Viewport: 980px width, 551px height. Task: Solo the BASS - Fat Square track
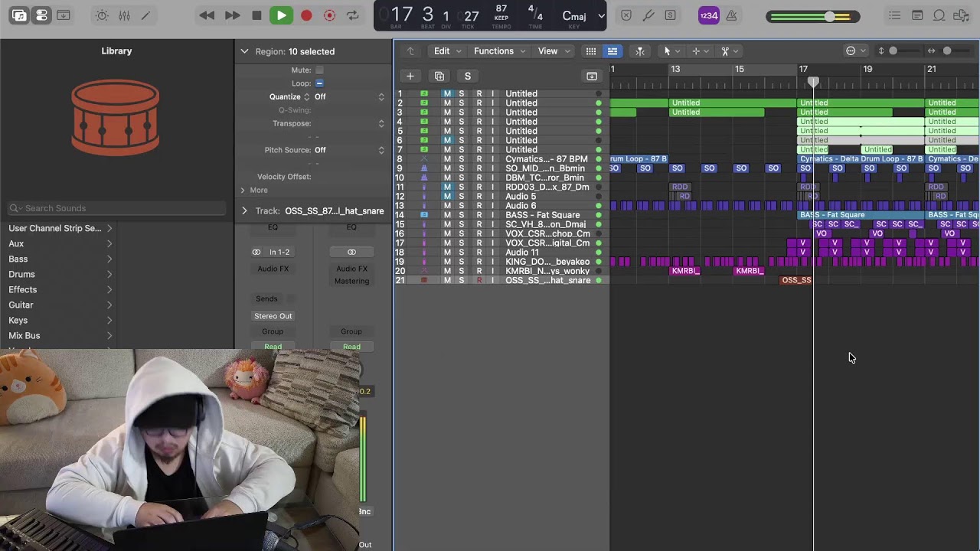462,215
